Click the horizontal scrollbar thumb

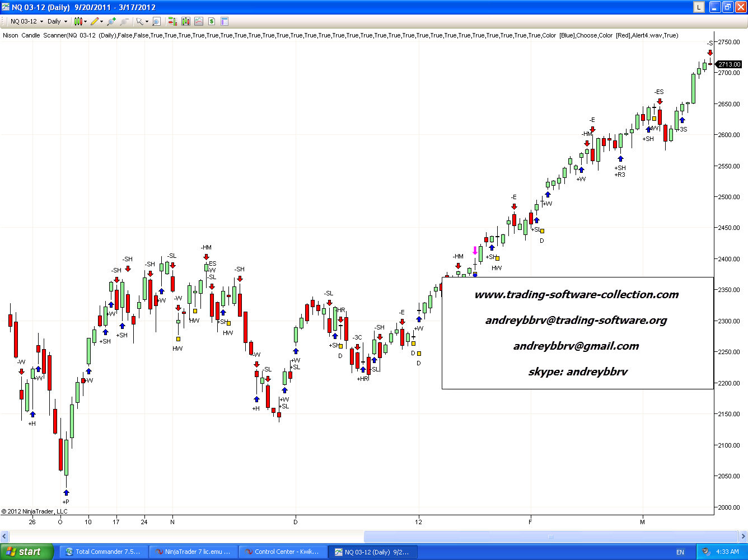pos(550,537)
